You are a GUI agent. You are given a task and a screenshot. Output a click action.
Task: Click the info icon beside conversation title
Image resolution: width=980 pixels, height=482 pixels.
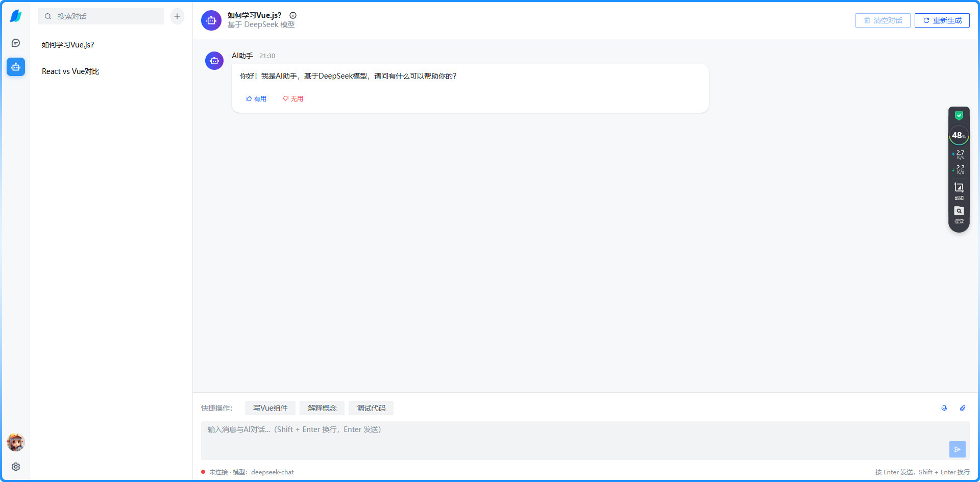[x=293, y=15]
